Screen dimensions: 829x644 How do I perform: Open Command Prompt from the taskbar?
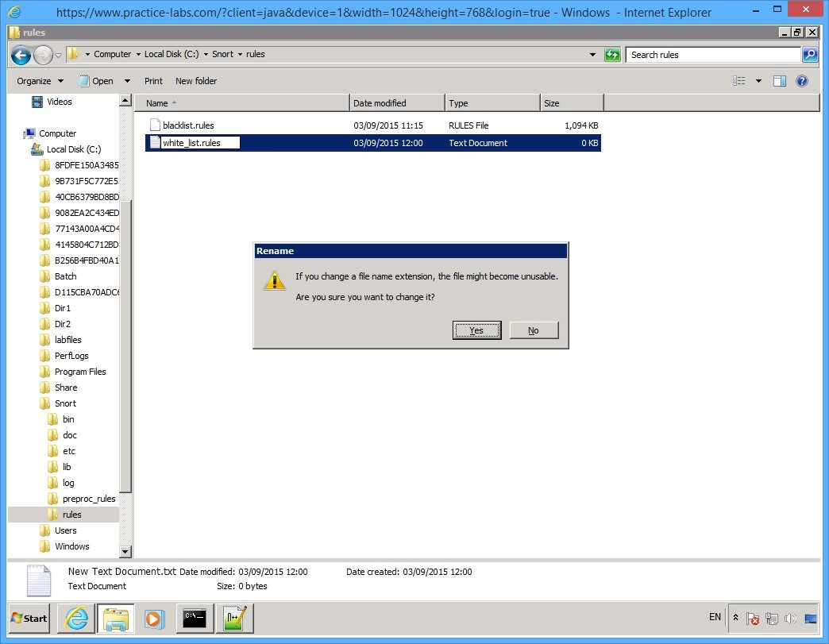[x=195, y=618]
